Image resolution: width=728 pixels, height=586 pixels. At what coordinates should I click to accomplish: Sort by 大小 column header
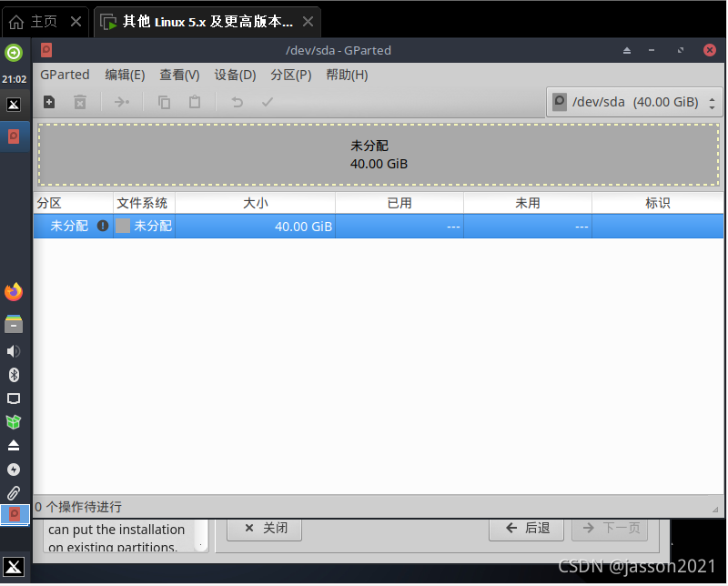256,203
